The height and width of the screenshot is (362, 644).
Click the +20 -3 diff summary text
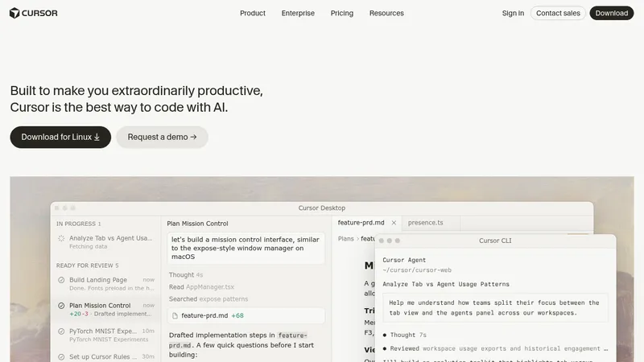tap(78, 314)
